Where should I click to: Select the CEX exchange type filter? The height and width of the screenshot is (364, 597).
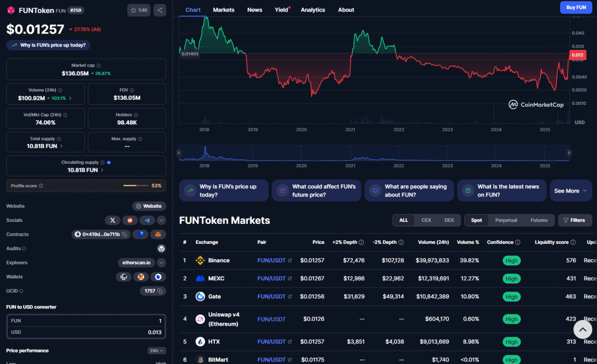click(x=426, y=220)
